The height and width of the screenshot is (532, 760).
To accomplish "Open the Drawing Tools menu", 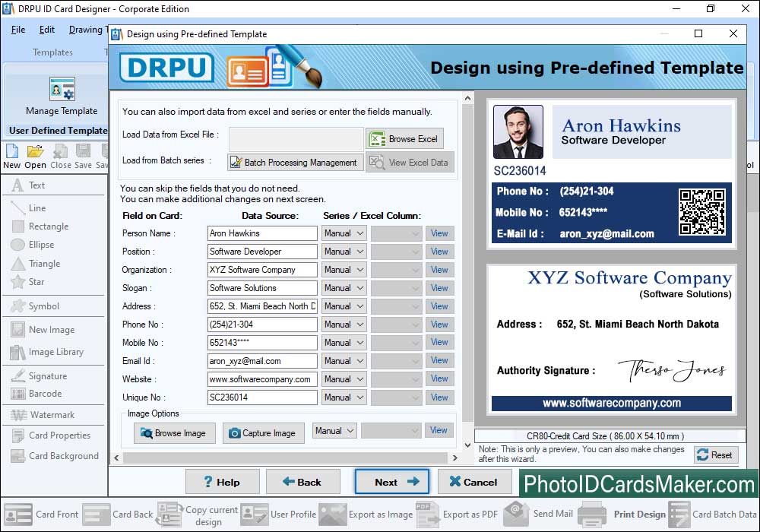I will click(x=88, y=30).
